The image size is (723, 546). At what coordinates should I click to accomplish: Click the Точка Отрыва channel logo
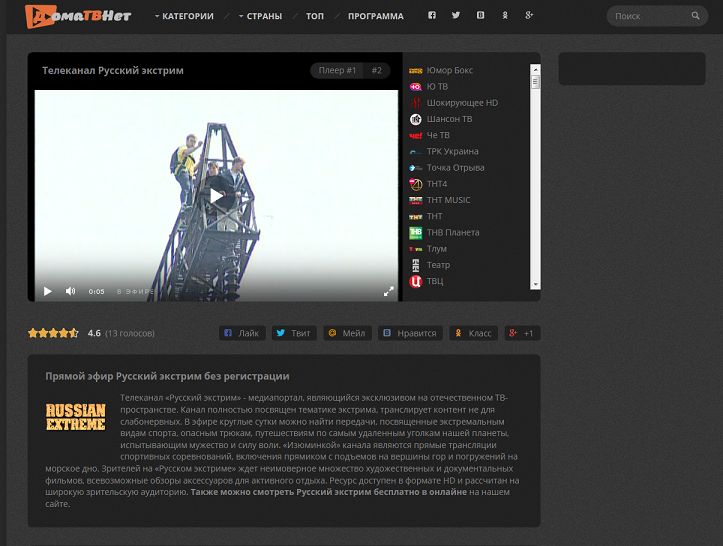coord(415,168)
